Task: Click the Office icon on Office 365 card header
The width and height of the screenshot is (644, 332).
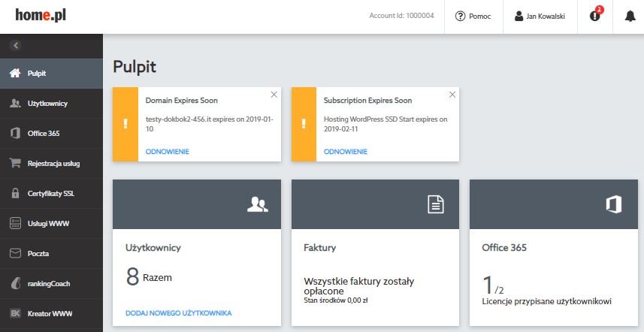Action: [614, 204]
